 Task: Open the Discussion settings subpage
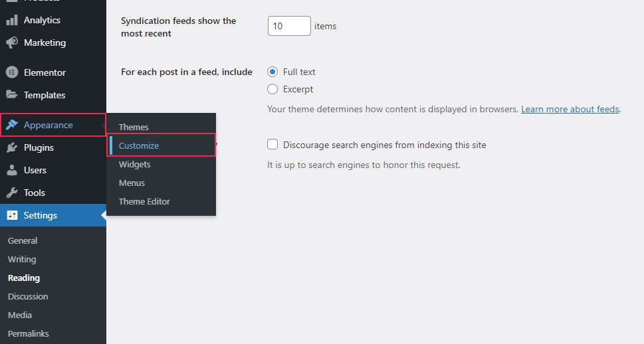(x=28, y=296)
